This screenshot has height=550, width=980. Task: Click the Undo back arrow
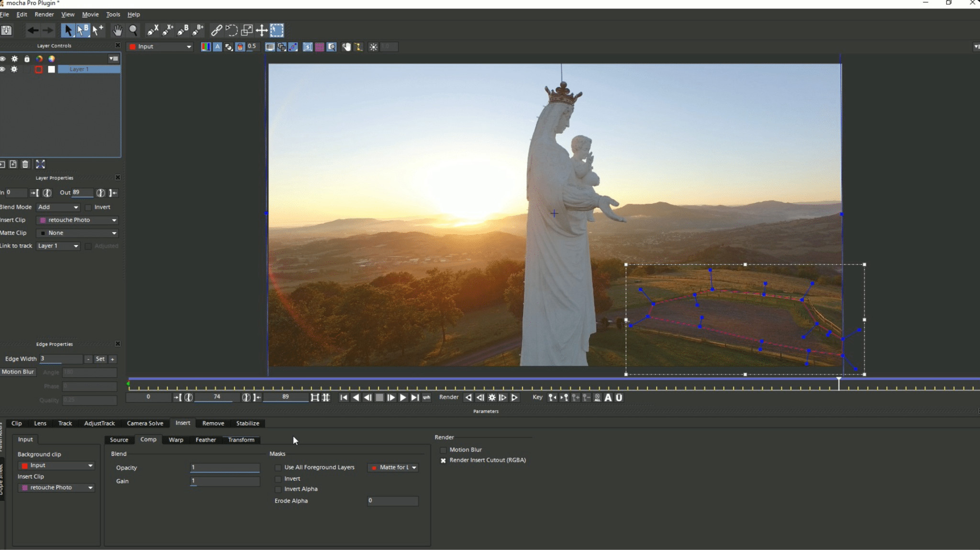[x=33, y=31]
